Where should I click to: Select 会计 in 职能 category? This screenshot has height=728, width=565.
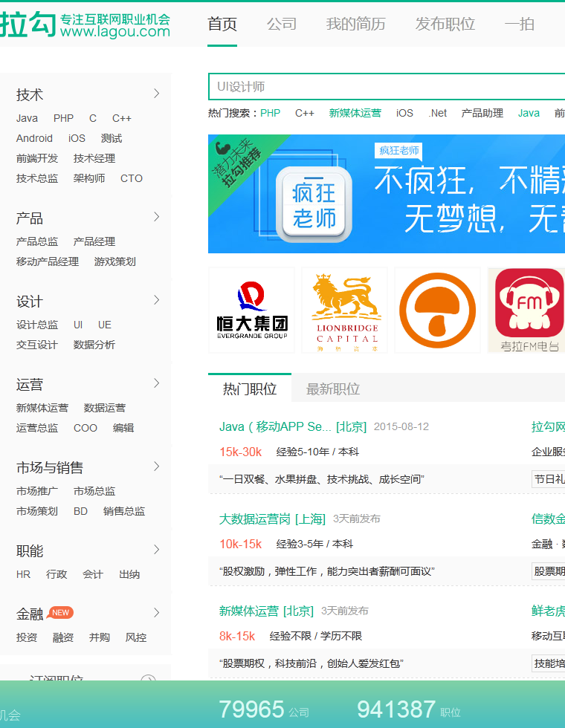tap(93, 573)
